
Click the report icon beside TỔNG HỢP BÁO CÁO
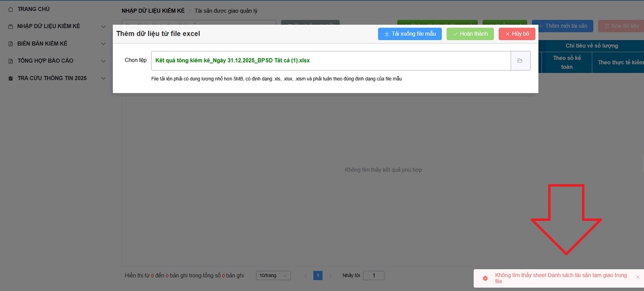(11, 61)
